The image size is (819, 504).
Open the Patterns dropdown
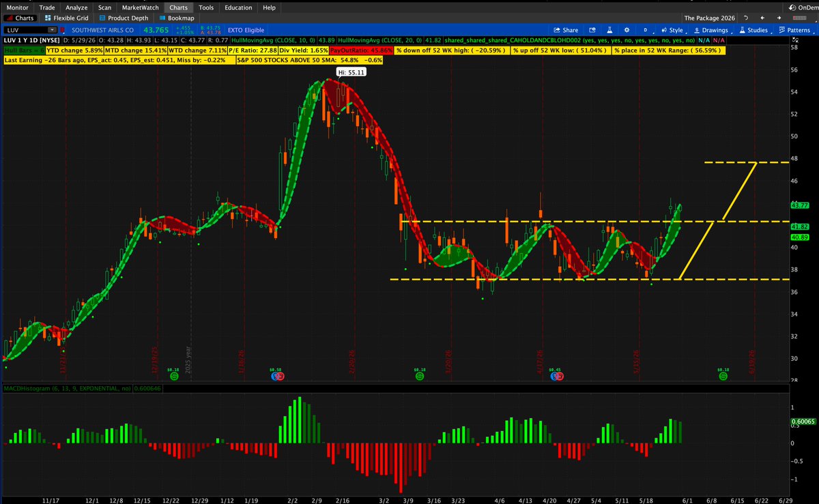[794, 30]
